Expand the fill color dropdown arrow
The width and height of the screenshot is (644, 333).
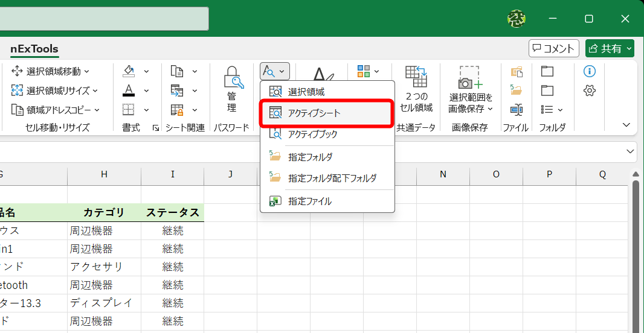coord(147,71)
